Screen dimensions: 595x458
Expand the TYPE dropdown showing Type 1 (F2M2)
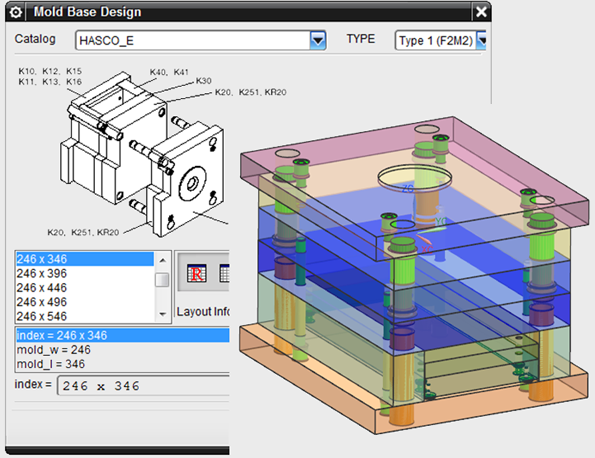point(481,40)
